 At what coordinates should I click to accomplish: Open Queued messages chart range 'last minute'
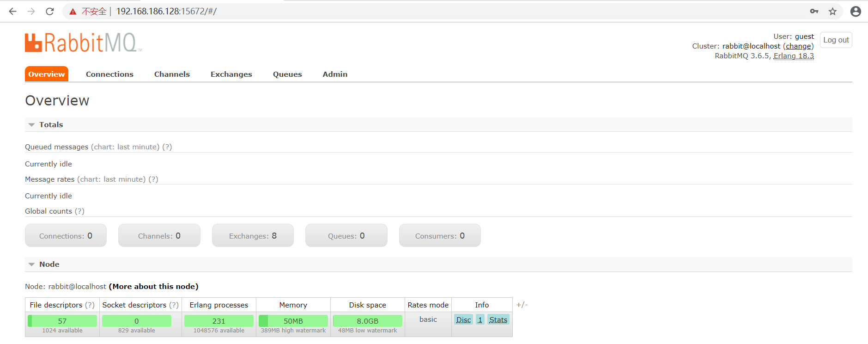tap(125, 147)
